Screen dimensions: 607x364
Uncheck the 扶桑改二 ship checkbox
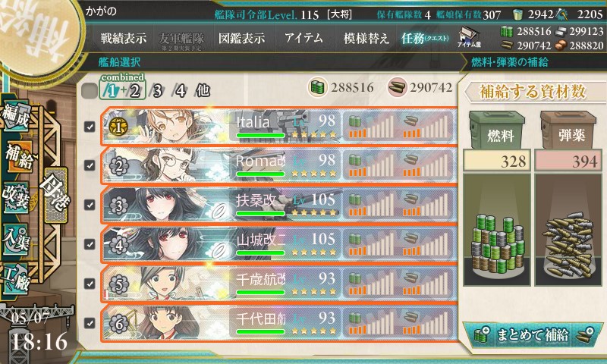pos(90,205)
